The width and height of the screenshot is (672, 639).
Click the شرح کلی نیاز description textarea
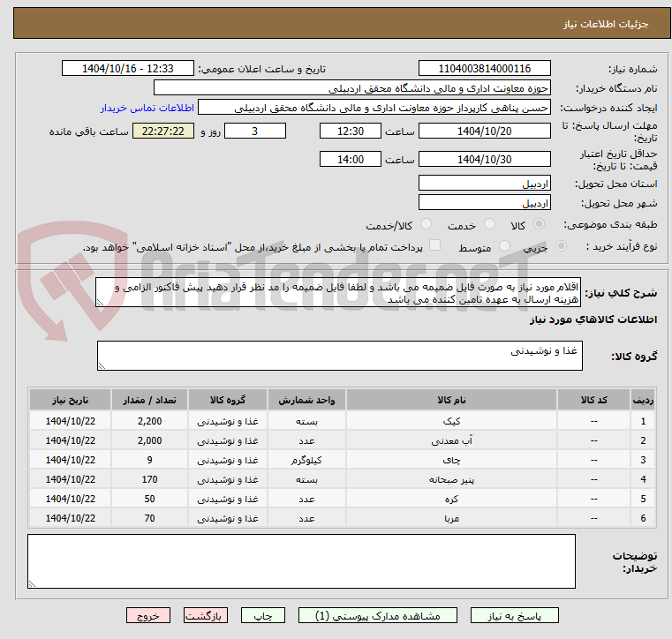coord(338,292)
